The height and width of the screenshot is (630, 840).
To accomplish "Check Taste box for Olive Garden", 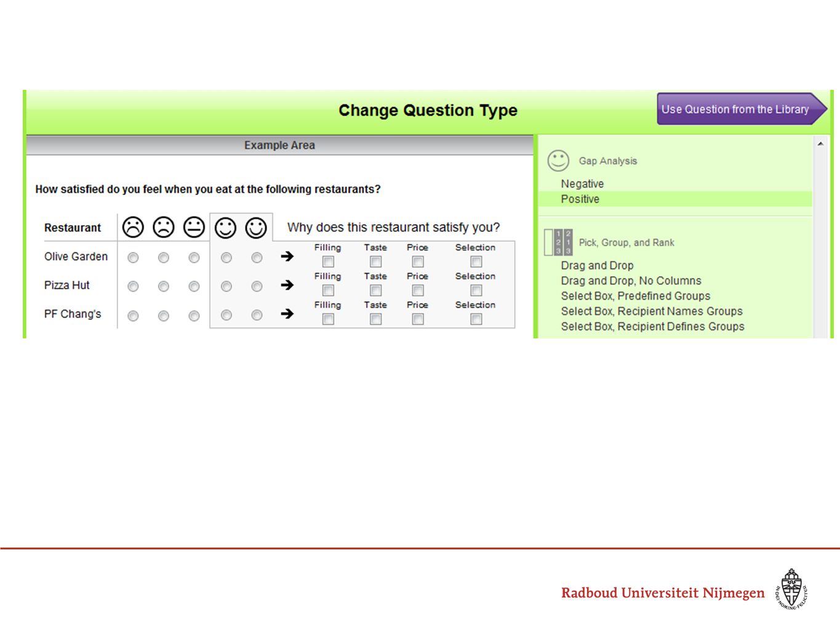I will 375,261.
